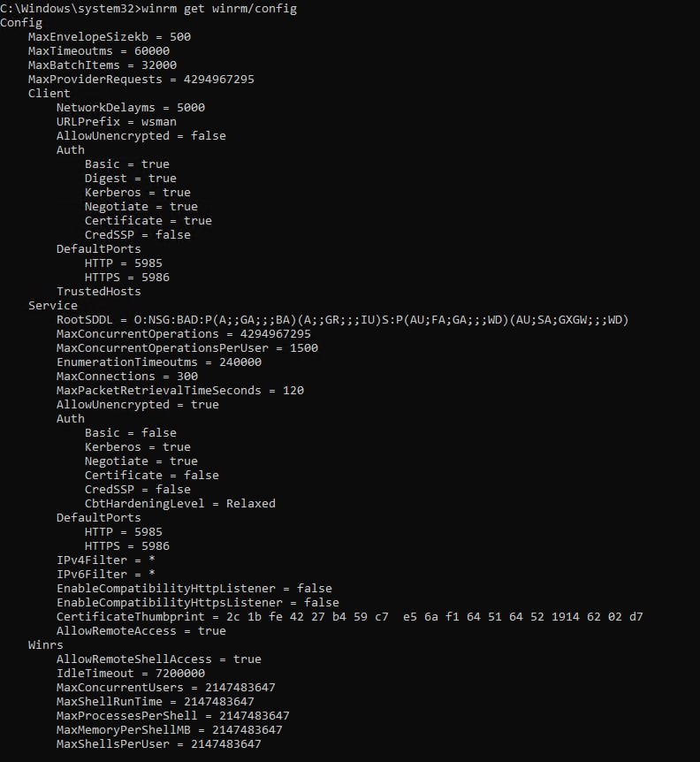Click the TrustedHosts entry
The height and width of the screenshot is (762, 700).
click(99, 291)
